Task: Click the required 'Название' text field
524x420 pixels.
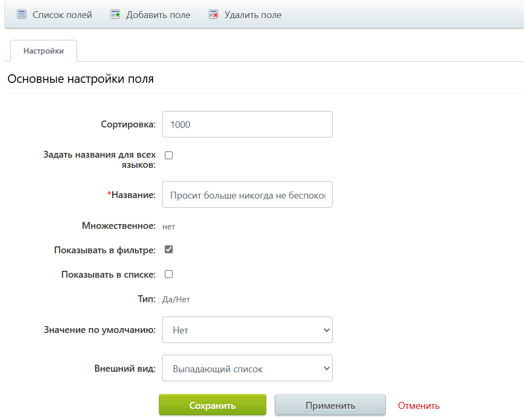Action: [x=247, y=194]
